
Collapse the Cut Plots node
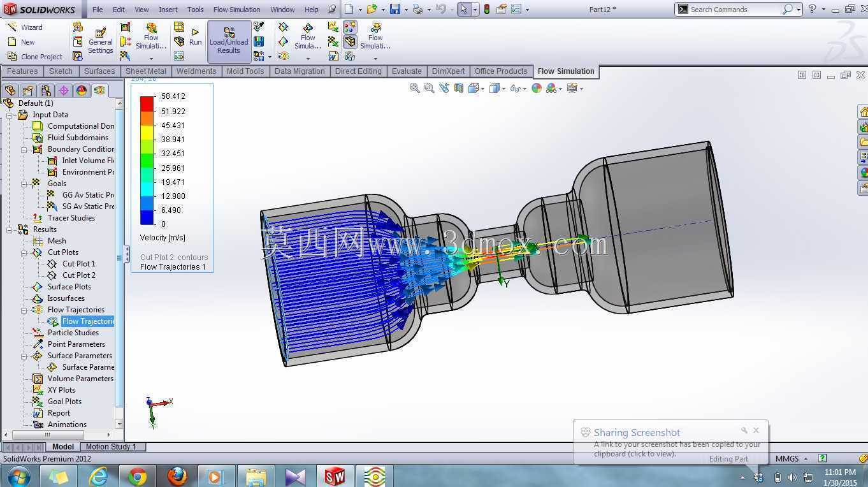[24, 252]
